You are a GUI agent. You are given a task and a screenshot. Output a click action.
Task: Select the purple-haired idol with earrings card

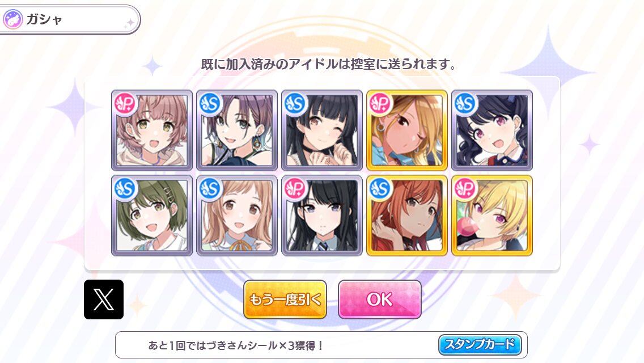pyautogui.click(x=237, y=130)
